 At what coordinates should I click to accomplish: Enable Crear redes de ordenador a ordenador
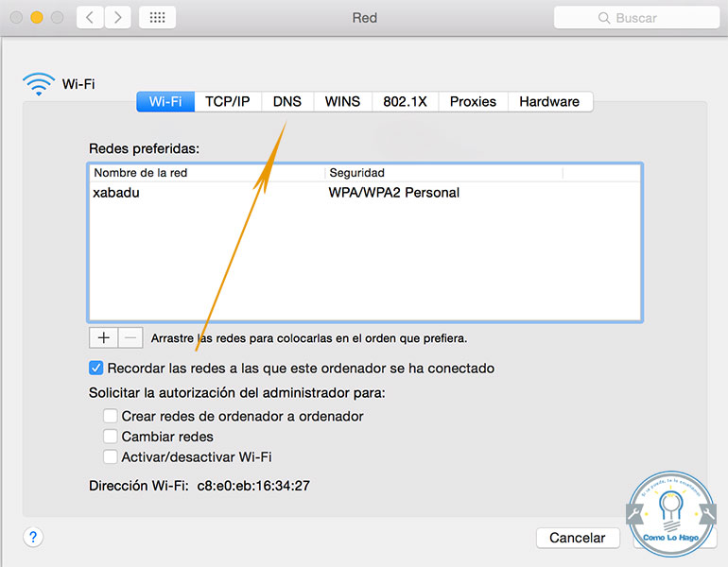[x=111, y=416]
